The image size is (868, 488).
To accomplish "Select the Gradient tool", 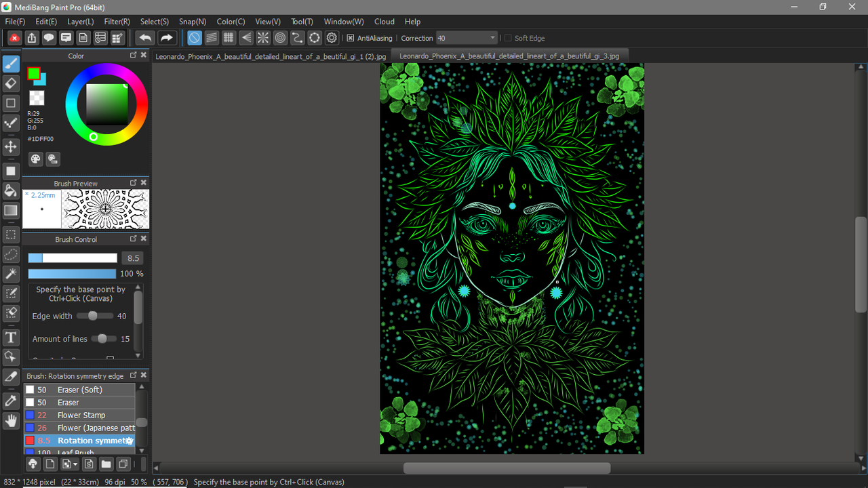I will (11, 211).
